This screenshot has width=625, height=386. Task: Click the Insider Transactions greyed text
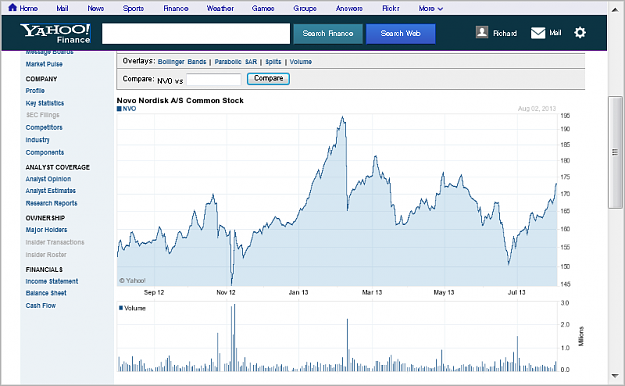pos(55,242)
